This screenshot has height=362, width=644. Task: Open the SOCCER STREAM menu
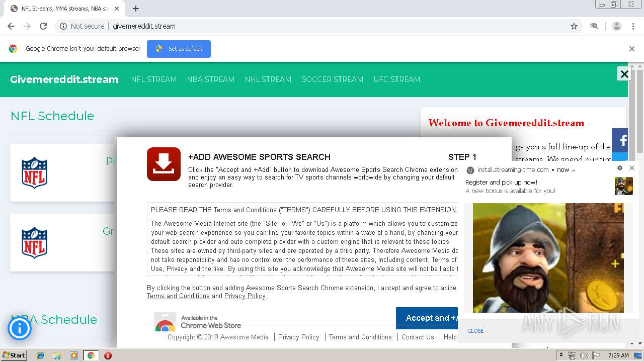[x=333, y=79]
